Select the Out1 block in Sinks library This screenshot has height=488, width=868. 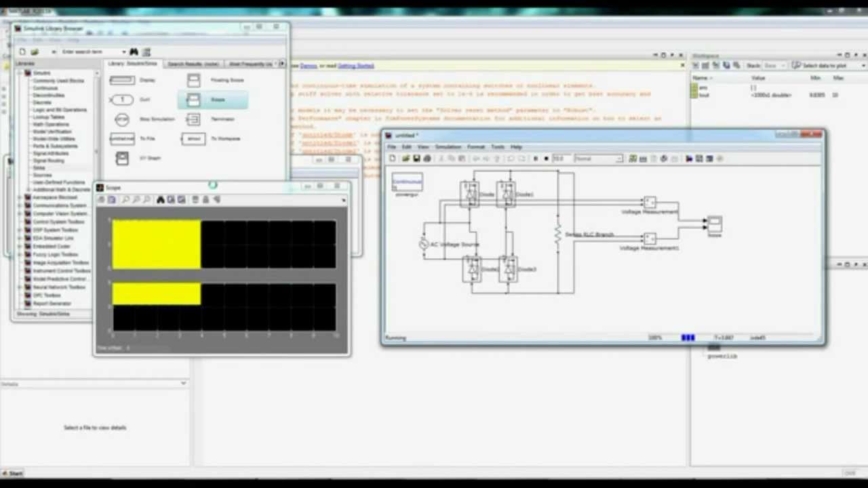tap(123, 100)
